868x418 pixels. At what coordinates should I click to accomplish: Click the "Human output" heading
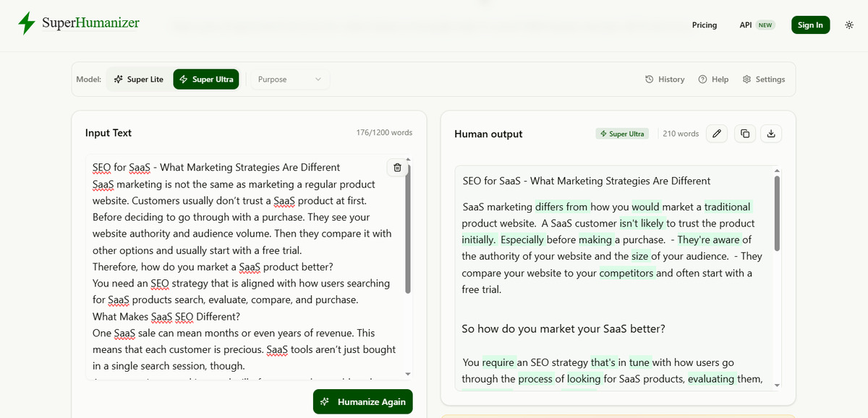click(488, 134)
